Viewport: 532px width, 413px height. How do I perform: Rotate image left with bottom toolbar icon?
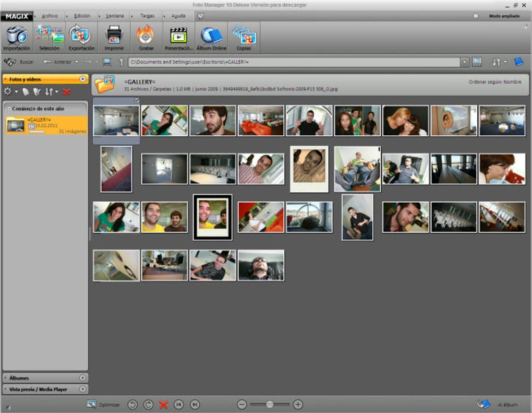[132, 405]
